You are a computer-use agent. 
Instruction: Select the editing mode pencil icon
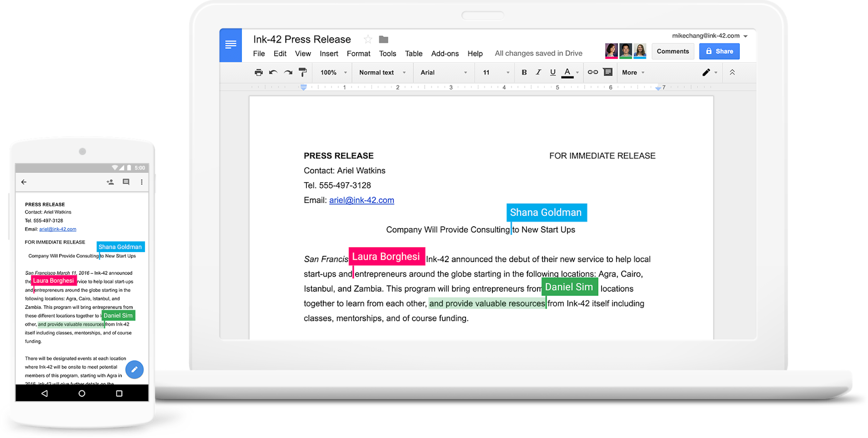coord(706,72)
